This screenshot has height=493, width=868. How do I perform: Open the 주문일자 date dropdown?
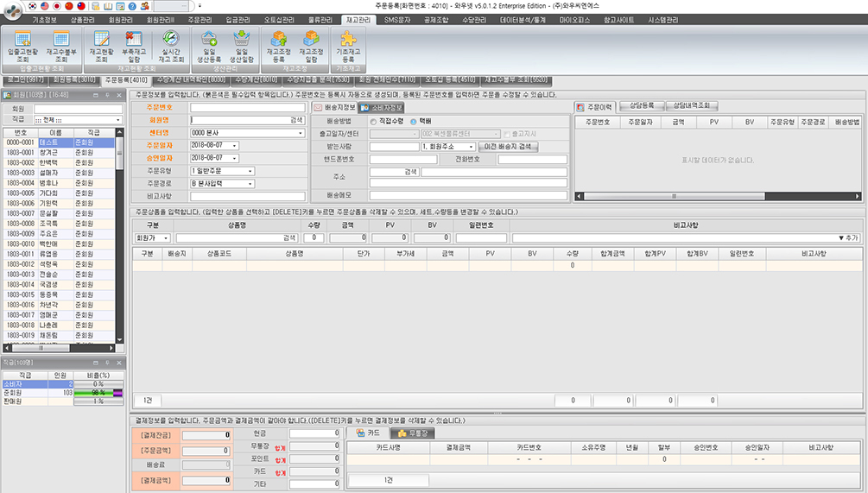(235, 146)
